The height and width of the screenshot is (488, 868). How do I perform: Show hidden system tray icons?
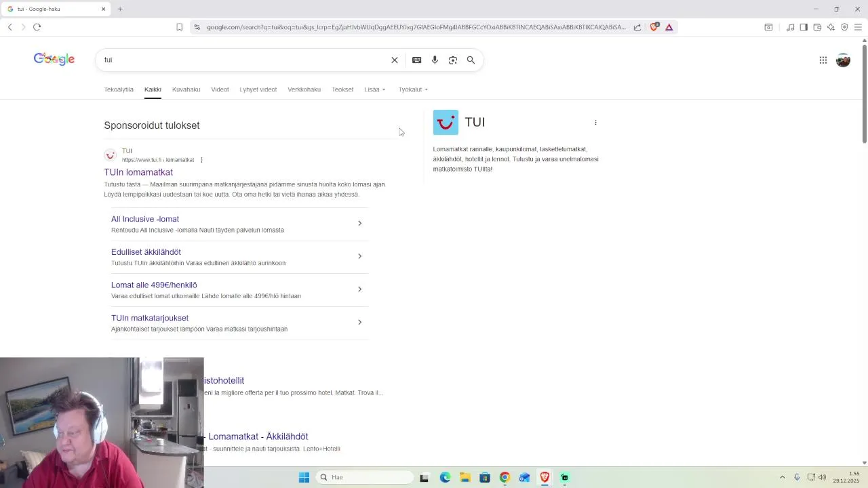(x=782, y=477)
